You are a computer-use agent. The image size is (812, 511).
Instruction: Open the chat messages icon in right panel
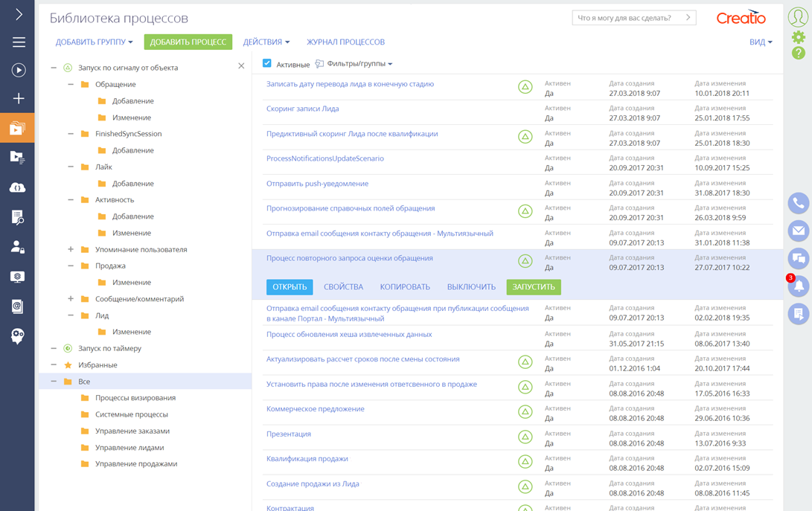click(798, 259)
